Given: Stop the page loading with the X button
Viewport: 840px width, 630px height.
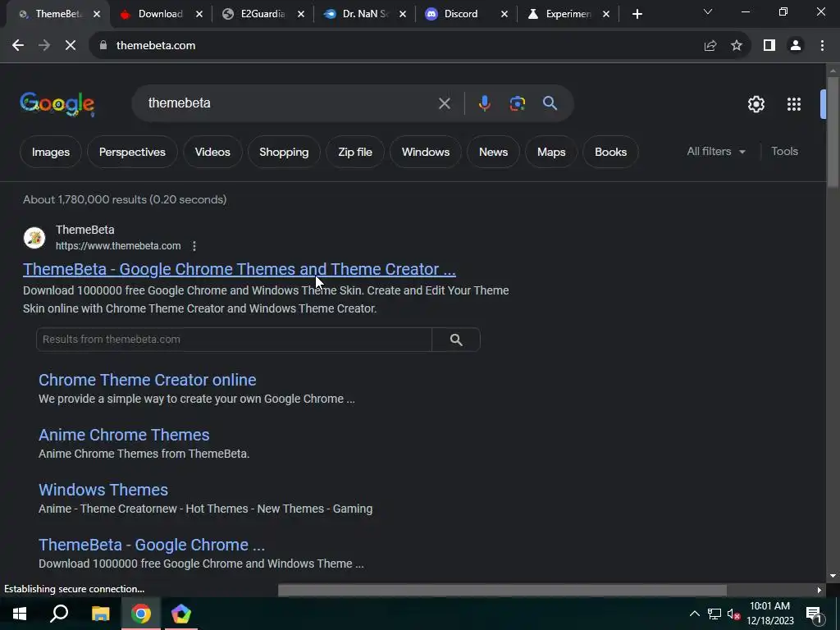Looking at the screenshot, I should 71,46.
